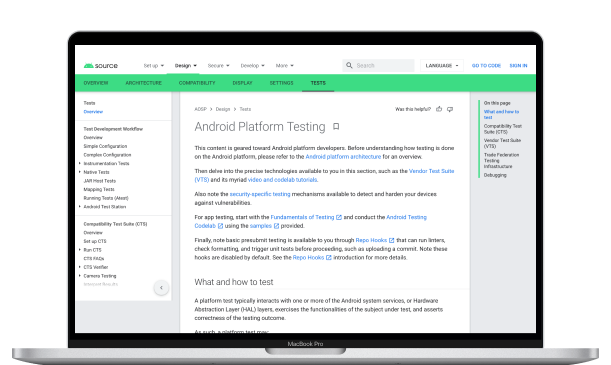Select CTS FAQs in sidebar

pyautogui.click(x=94, y=258)
